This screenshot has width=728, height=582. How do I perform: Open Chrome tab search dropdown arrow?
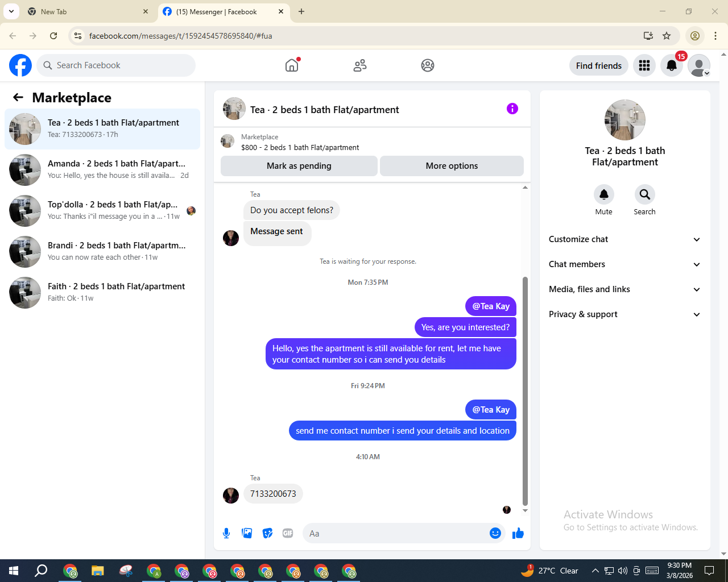tap(11, 11)
